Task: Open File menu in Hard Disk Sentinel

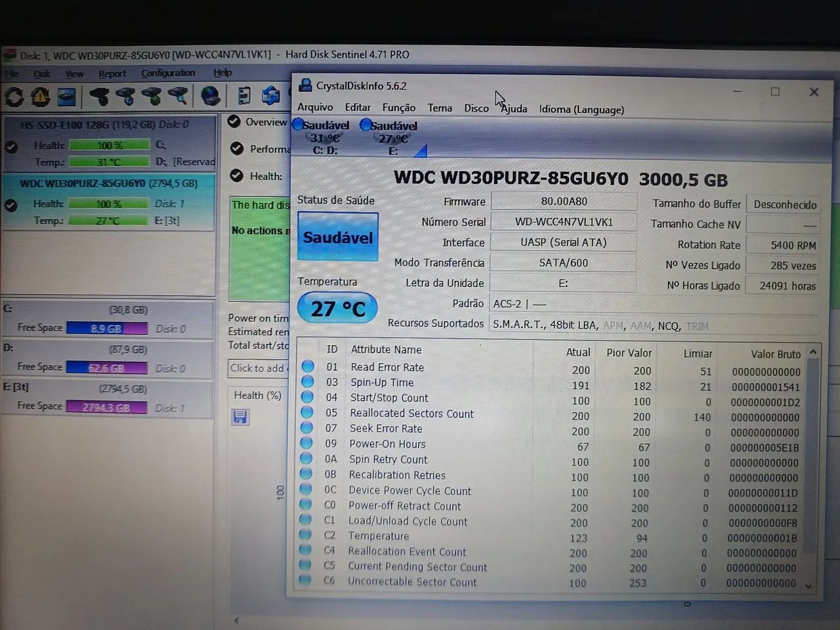Action: point(12,74)
